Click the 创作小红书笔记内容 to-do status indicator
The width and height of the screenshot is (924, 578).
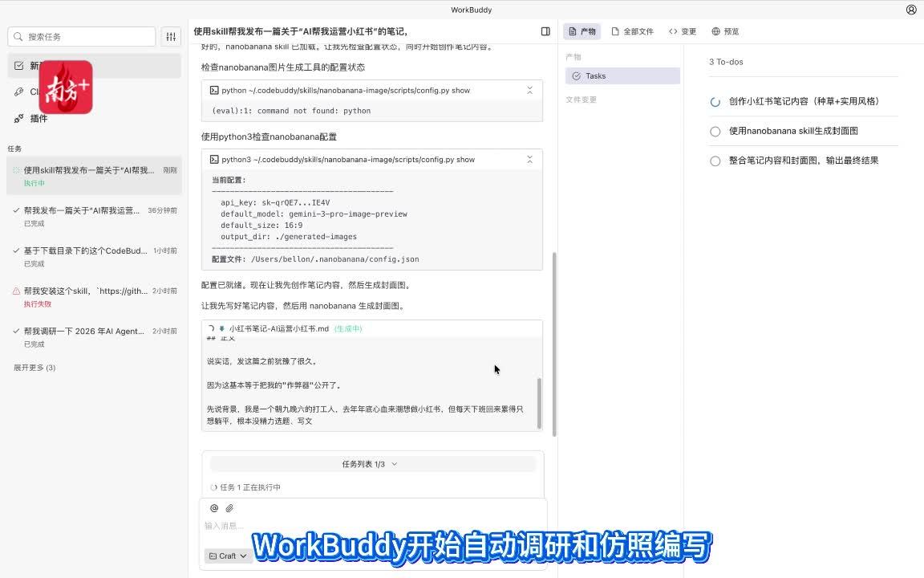pos(715,102)
